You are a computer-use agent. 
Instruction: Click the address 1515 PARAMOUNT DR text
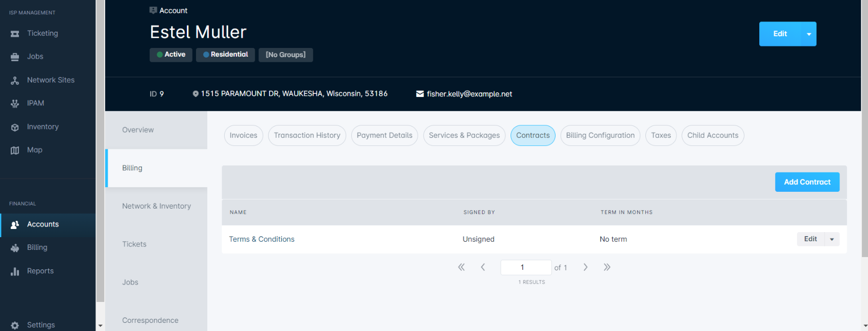tap(294, 94)
